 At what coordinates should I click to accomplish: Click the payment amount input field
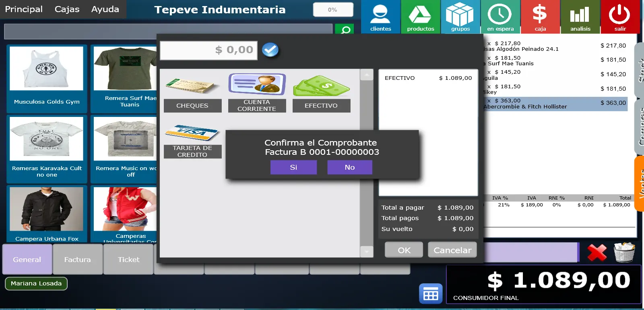208,50
